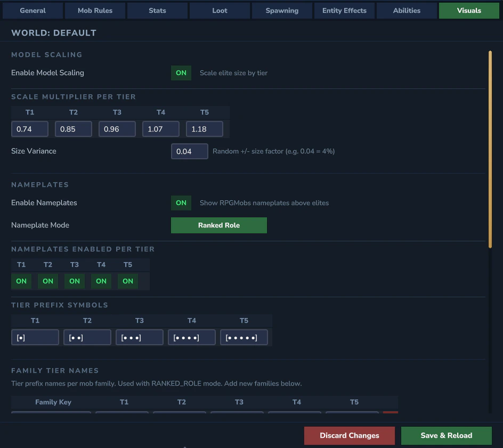Open the Spawning tab
Screen dimensions: 503x448
pos(282,10)
